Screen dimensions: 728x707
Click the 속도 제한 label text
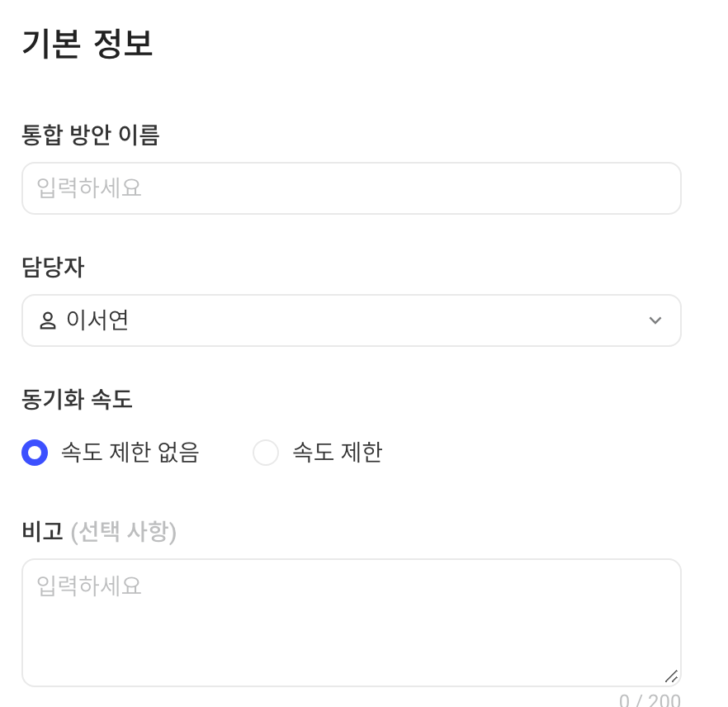[338, 453]
